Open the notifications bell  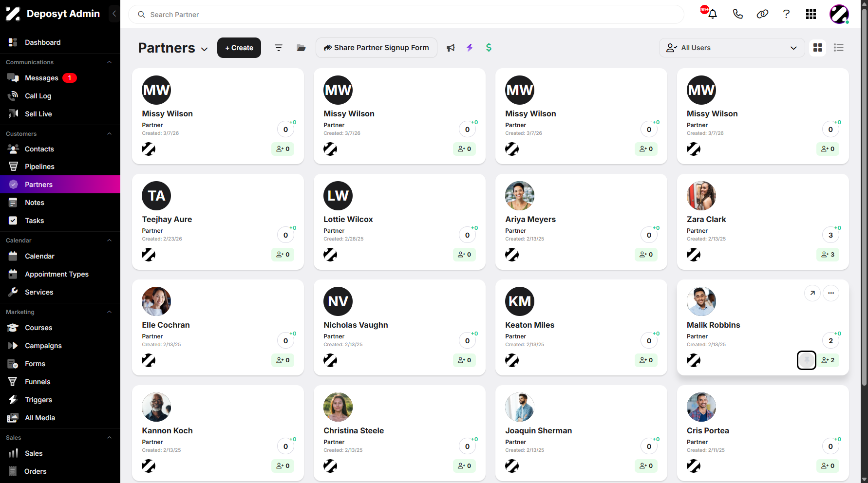pyautogui.click(x=713, y=14)
